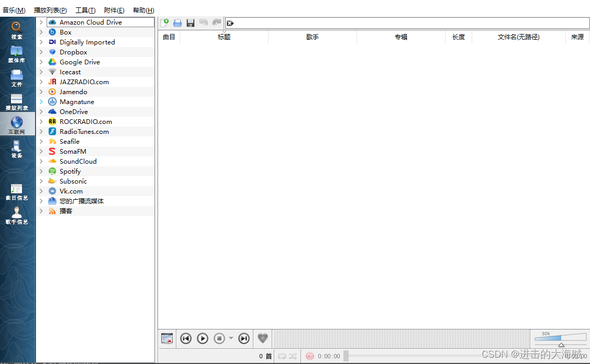Select OneDrive in the internet list
This screenshot has height=364, width=590.
click(x=74, y=112)
